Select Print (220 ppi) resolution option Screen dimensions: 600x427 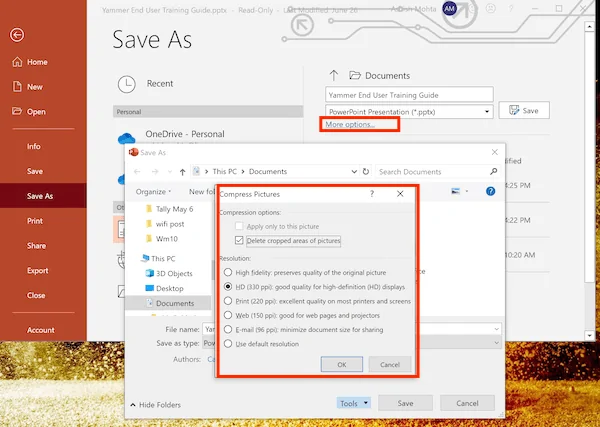[228, 301]
